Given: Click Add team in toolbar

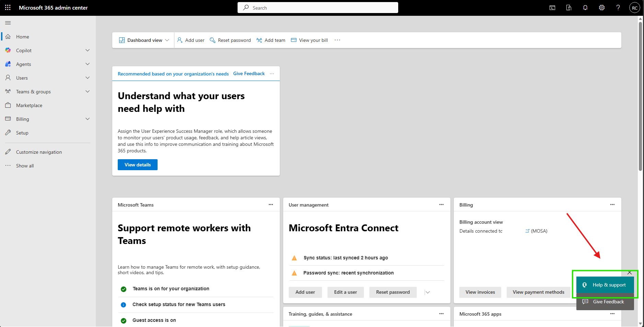Looking at the screenshot, I should tap(271, 40).
